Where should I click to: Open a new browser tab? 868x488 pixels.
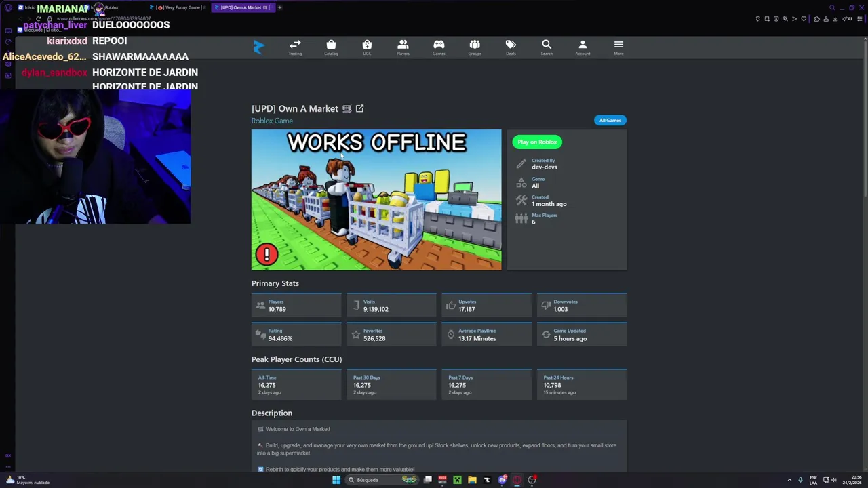tap(279, 7)
